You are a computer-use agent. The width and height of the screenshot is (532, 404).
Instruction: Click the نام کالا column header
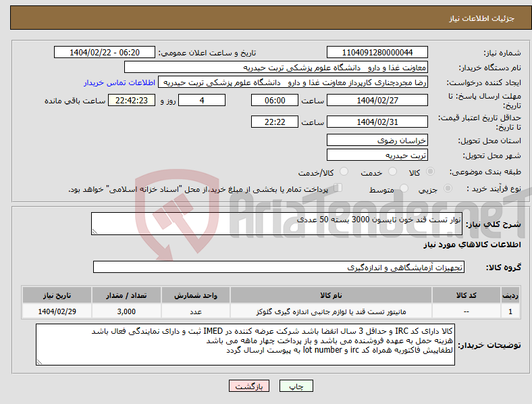tap(331, 295)
